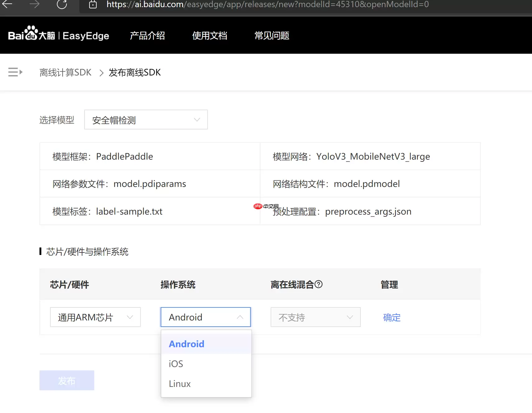
Task: Click the browser forward arrow
Action: coord(35,4)
